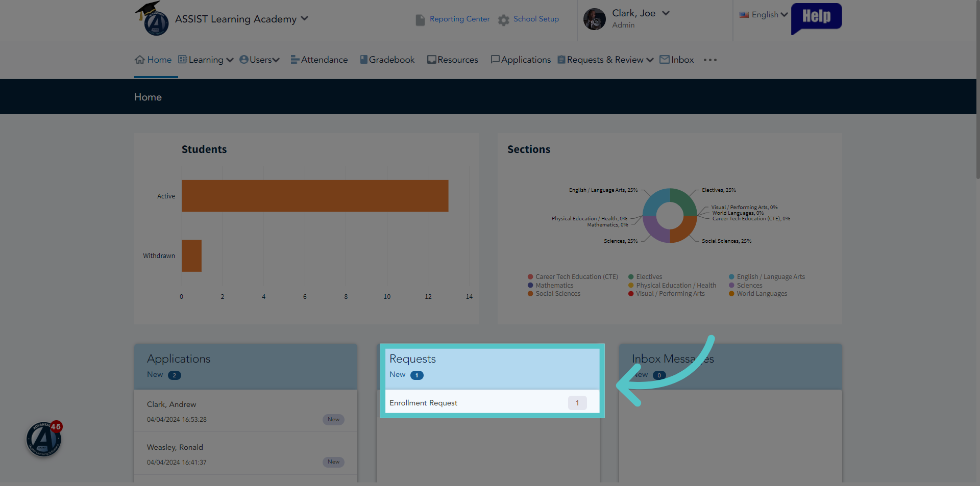This screenshot has width=980, height=486.
Task: Expand the Requests & Review chevron
Action: [x=650, y=60]
